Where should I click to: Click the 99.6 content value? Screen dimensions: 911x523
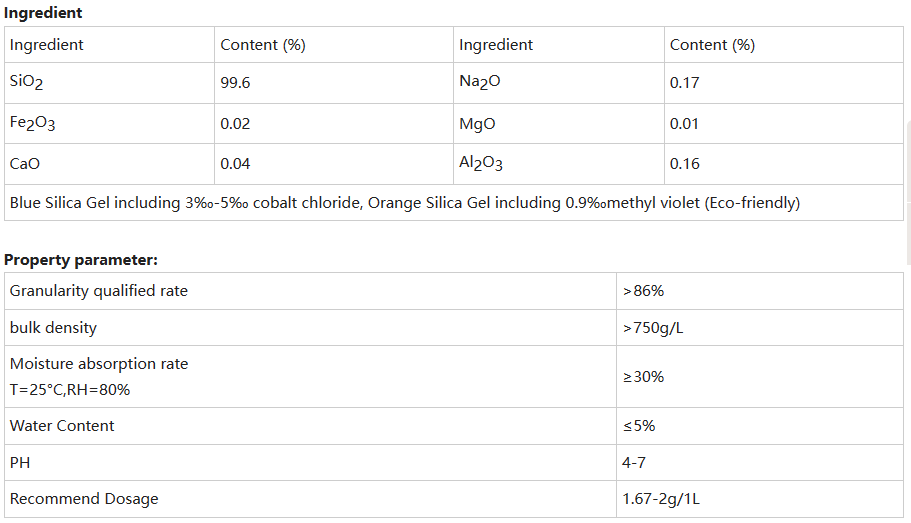tap(235, 83)
